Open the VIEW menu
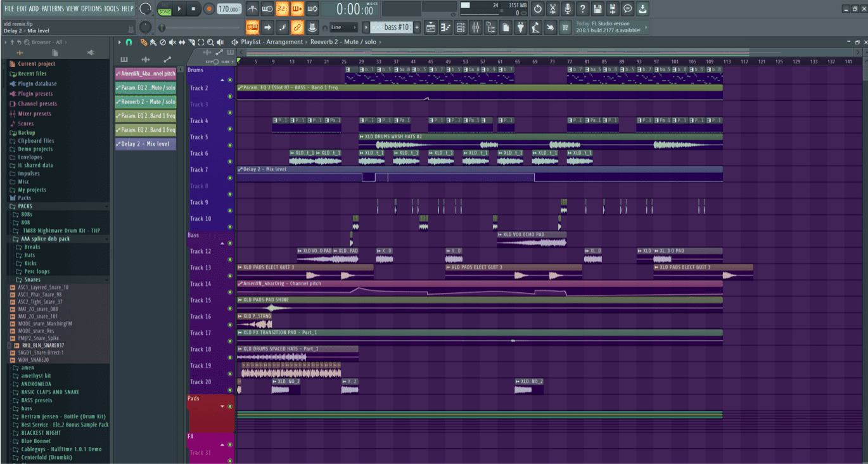This screenshot has width=868, height=464. click(73, 9)
